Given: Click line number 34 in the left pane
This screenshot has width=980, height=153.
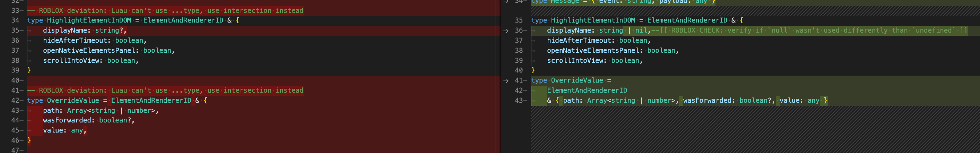Looking at the screenshot, I should (x=15, y=20).
